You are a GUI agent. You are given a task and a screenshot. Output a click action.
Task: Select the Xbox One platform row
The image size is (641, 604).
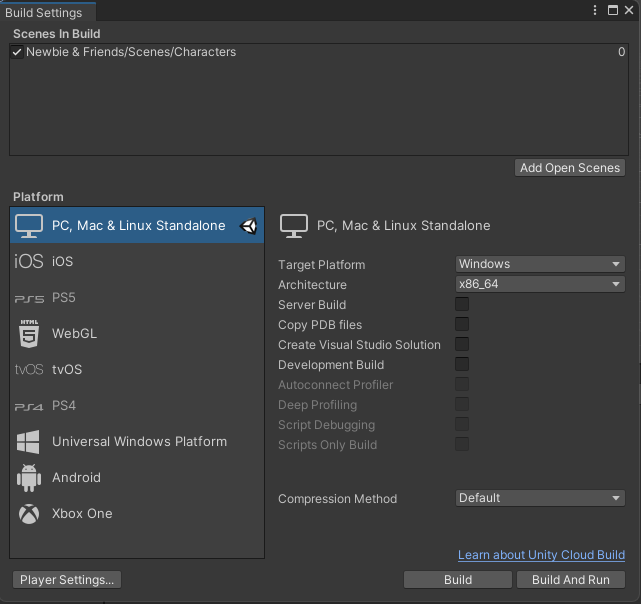pos(137,514)
